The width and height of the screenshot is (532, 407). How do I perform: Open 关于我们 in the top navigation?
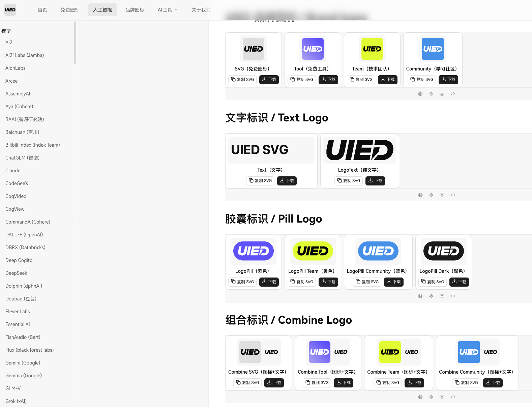[x=201, y=10]
